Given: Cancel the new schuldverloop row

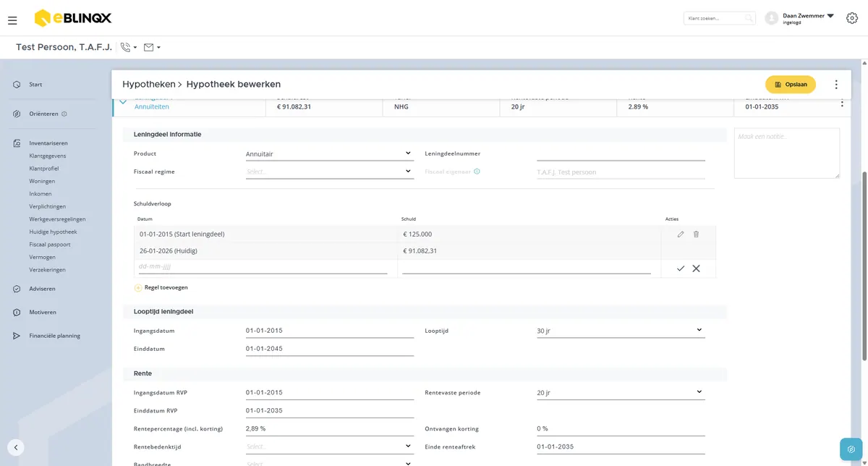Looking at the screenshot, I should tap(696, 268).
